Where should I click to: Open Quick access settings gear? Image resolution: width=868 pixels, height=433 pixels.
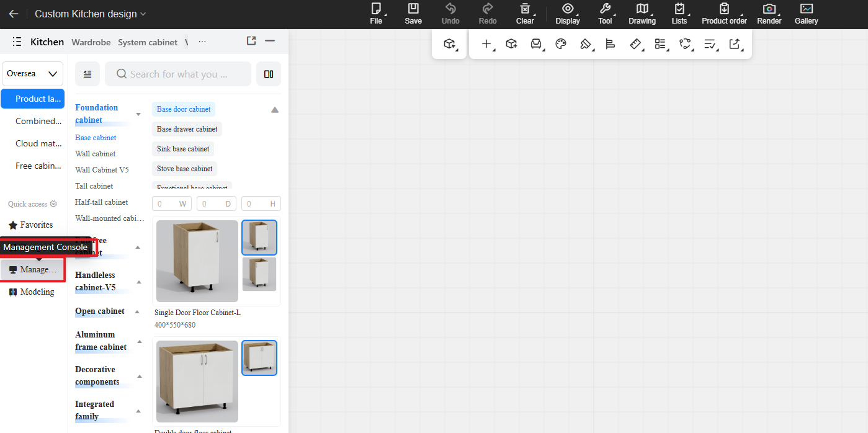tap(53, 204)
